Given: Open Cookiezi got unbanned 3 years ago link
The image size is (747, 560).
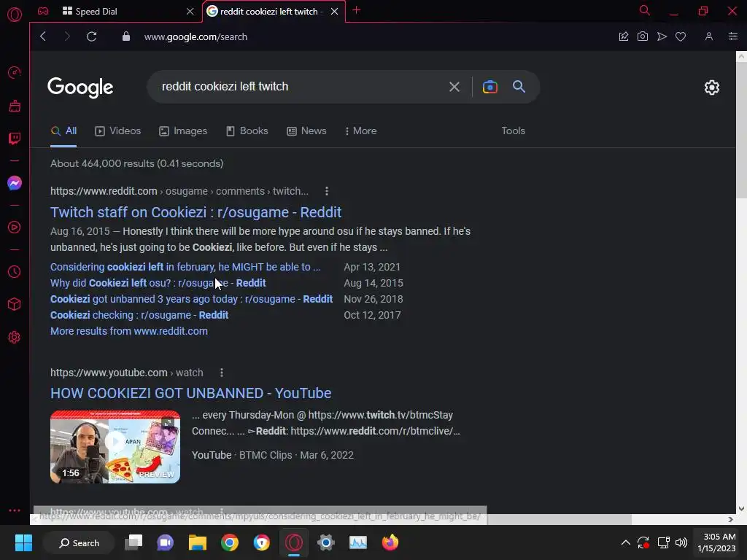Looking at the screenshot, I should (192, 299).
